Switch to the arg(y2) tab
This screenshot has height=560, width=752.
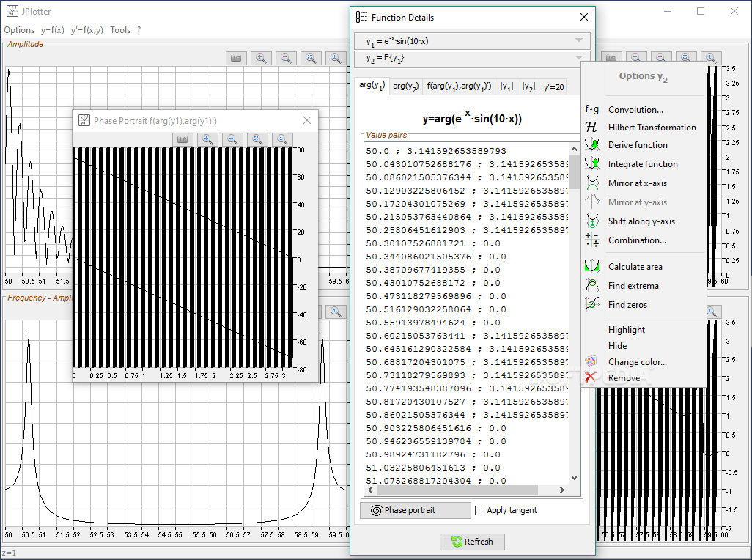coord(406,86)
